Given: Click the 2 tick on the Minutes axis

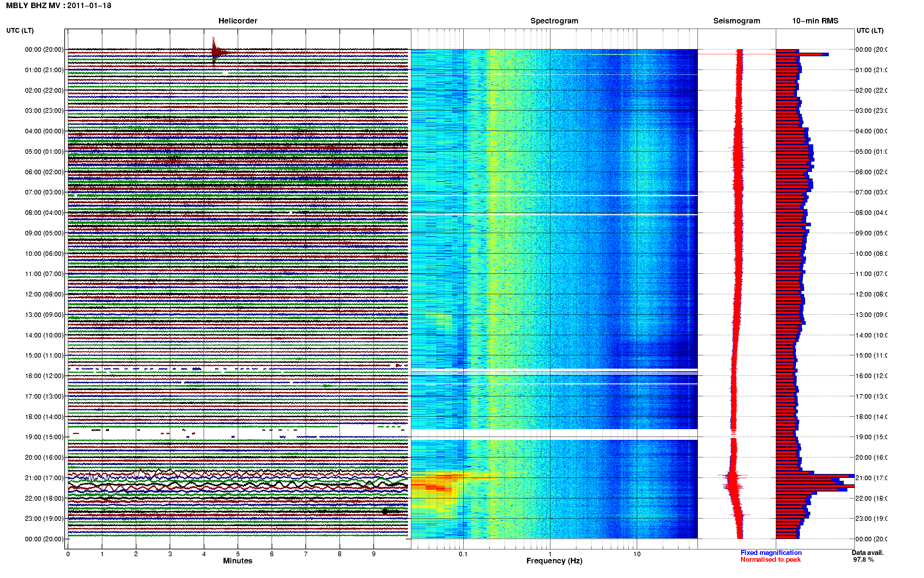Looking at the screenshot, I should pos(136,554).
